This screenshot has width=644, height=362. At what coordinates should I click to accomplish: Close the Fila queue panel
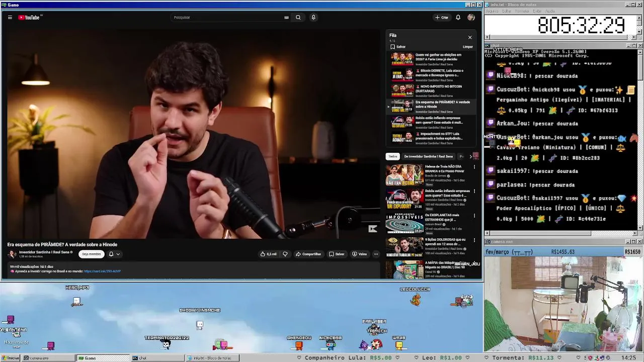click(470, 37)
